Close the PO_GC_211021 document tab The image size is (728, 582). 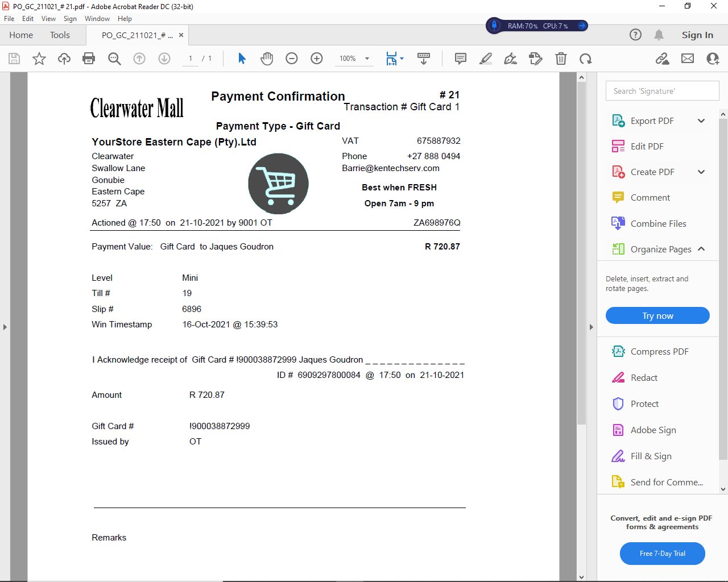(181, 35)
